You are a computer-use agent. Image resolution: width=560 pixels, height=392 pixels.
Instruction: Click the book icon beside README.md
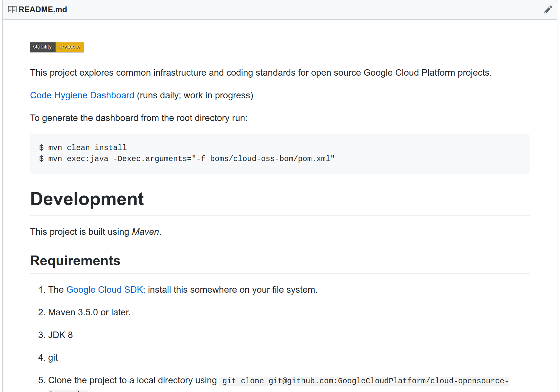[x=12, y=9]
